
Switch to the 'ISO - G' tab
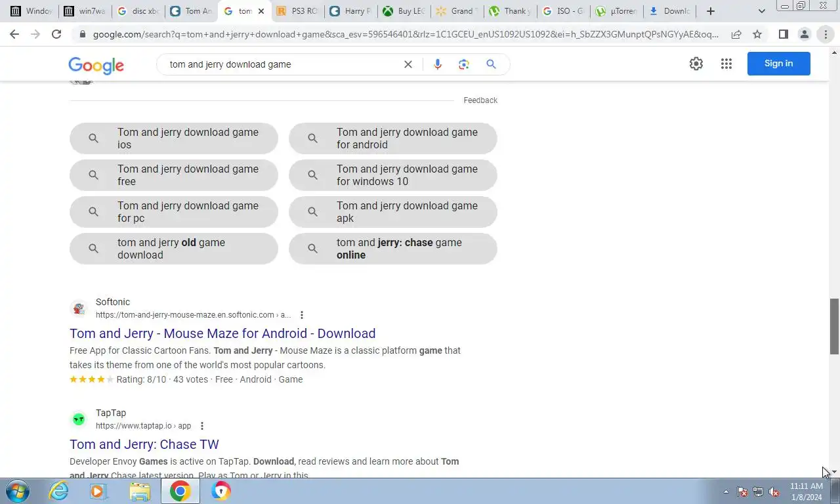pyautogui.click(x=563, y=11)
